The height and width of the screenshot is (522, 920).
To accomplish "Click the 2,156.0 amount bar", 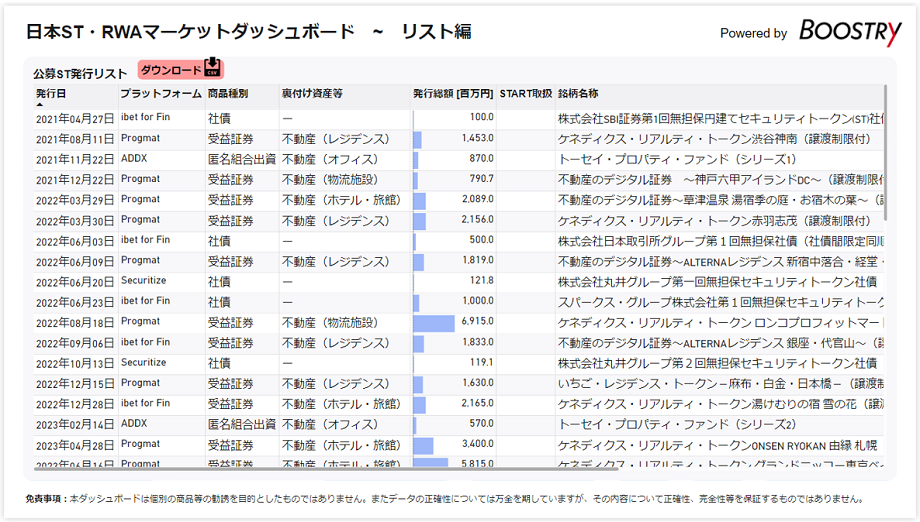I will tap(420, 221).
